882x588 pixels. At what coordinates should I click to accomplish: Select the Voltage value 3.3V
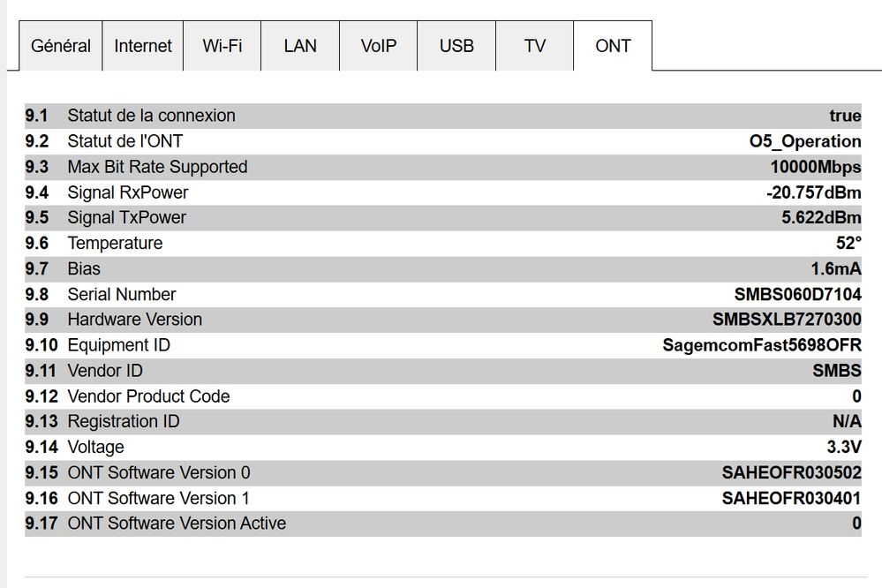[x=844, y=447]
